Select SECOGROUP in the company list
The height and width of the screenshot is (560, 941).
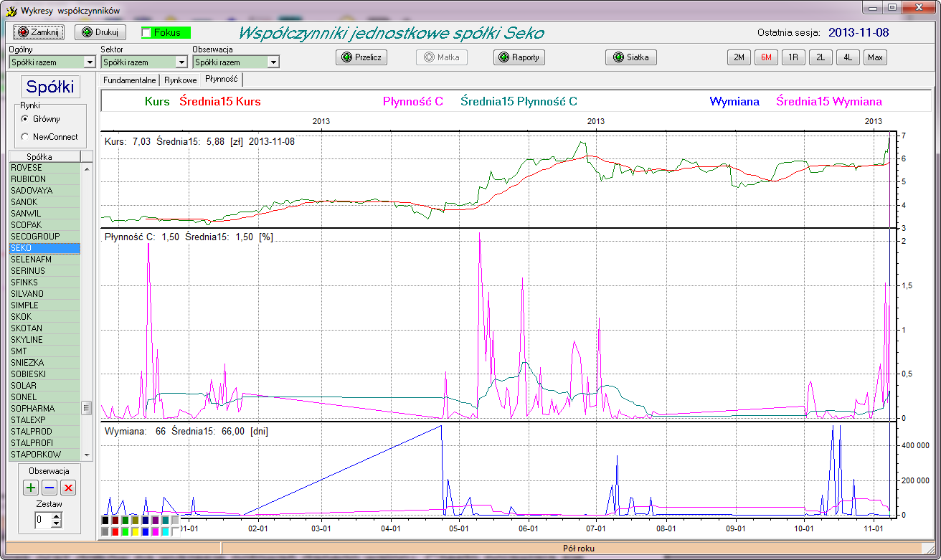pos(44,237)
